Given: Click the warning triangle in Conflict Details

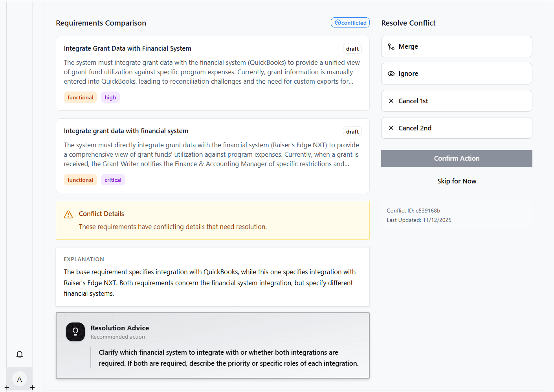Looking at the screenshot, I should [x=68, y=214].
